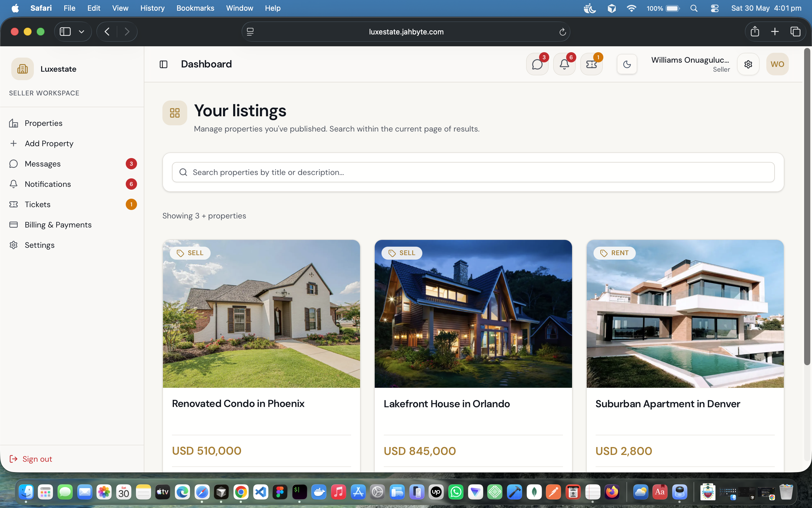Open Safari share button
This screenshot has width=812, height=508.
[755, 31]
